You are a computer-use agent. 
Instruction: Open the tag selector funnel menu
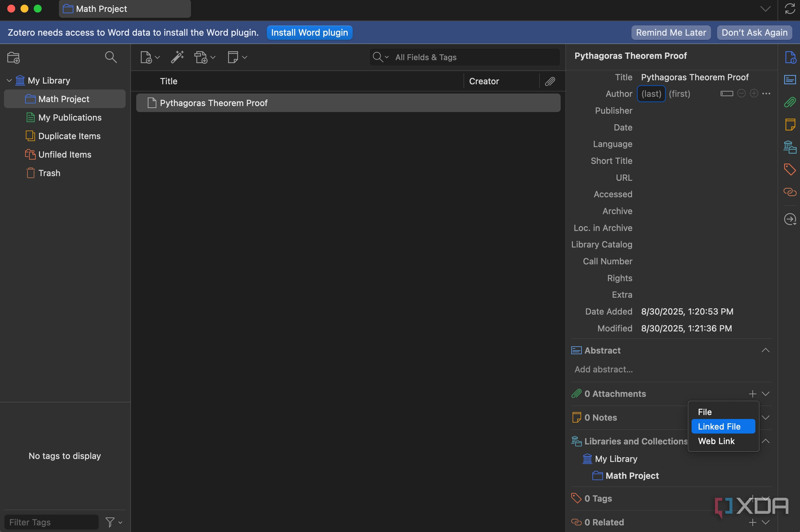[x=113, y=522]
